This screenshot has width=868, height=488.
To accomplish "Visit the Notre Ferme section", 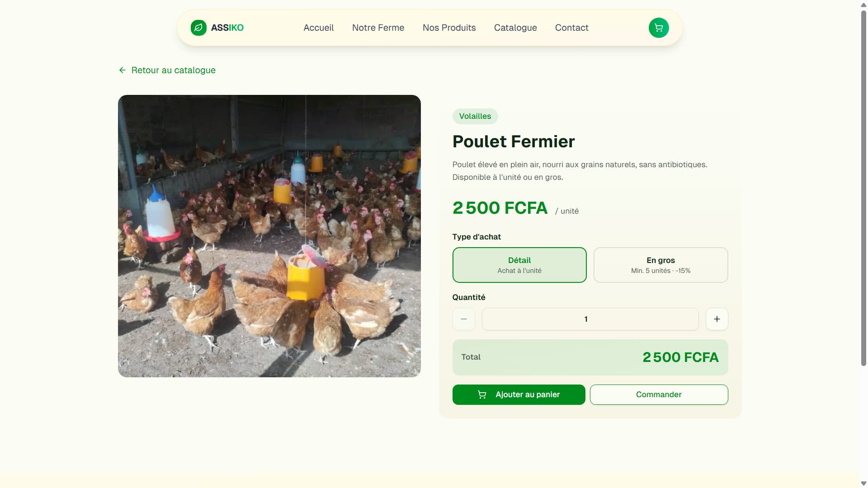I will click(x=378, y=28).
